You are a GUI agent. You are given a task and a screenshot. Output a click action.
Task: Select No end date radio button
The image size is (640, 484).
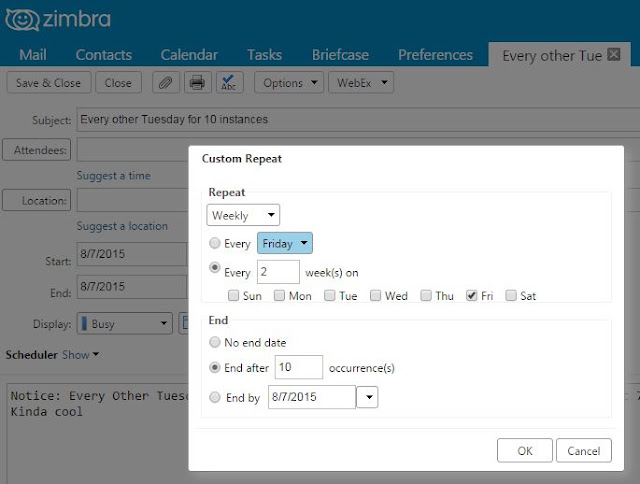pos(215,342)
